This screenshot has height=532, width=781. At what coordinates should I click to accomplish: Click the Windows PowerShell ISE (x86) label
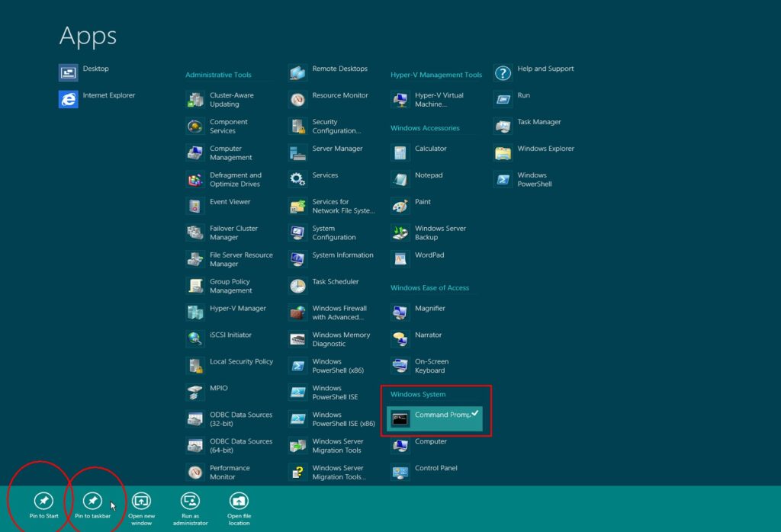344,419
